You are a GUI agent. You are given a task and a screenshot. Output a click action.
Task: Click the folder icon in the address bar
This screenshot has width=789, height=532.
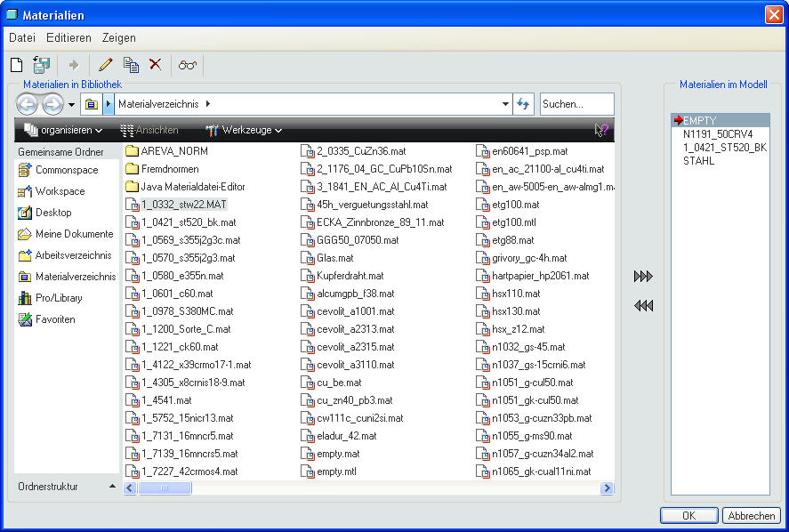pos(91,104)
